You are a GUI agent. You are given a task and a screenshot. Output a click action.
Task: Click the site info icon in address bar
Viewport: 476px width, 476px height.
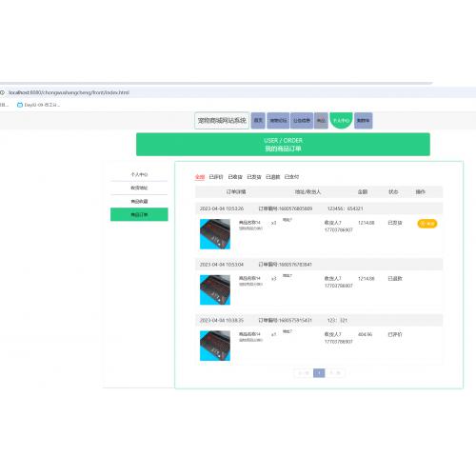(2, 92)
